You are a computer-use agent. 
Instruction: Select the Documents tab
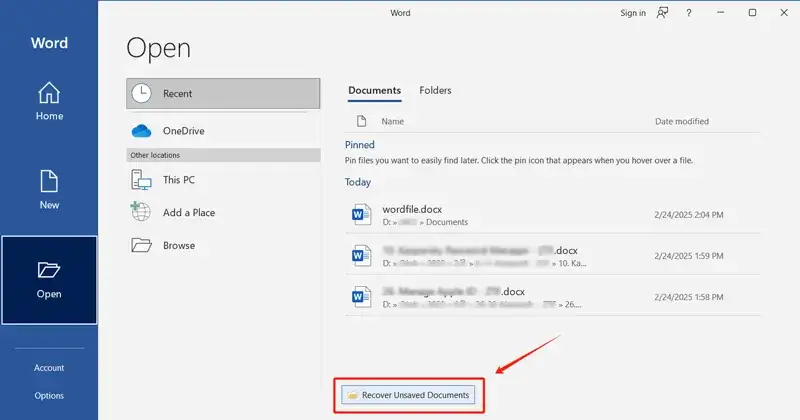(374, 90)
